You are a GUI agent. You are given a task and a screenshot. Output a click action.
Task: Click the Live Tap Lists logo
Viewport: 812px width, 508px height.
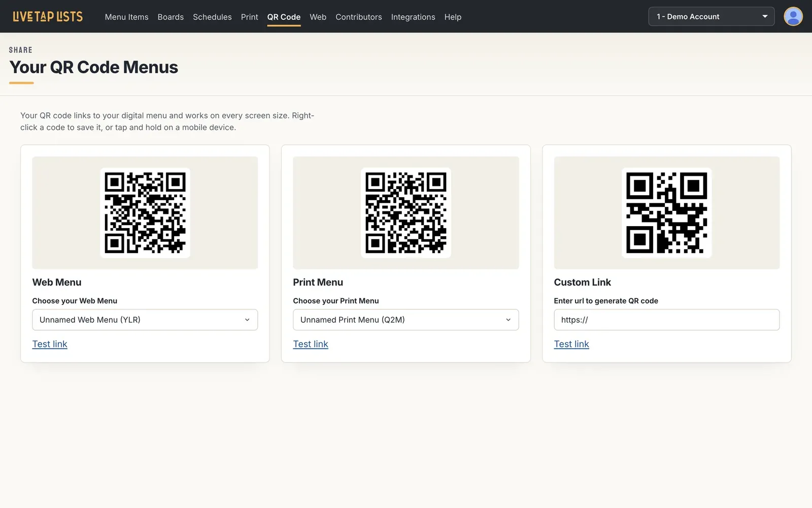48,17
